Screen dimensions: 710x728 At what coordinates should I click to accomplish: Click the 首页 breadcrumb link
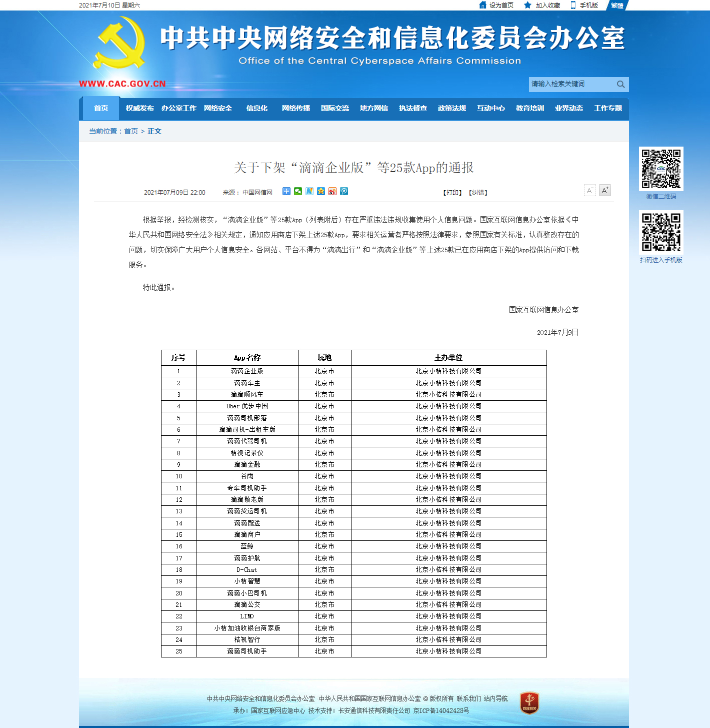(x=131, y=131)
